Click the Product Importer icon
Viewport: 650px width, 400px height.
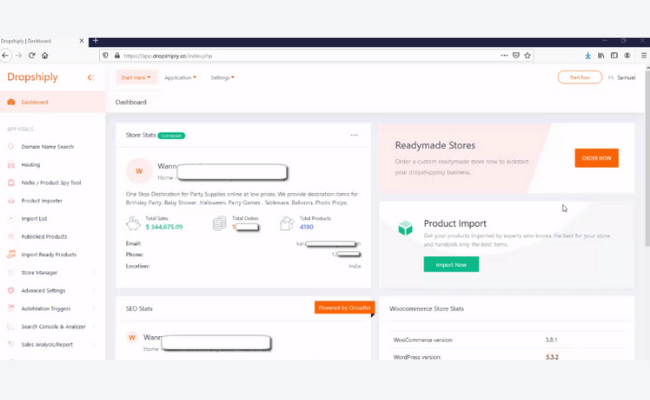click(x=11, y=201)
